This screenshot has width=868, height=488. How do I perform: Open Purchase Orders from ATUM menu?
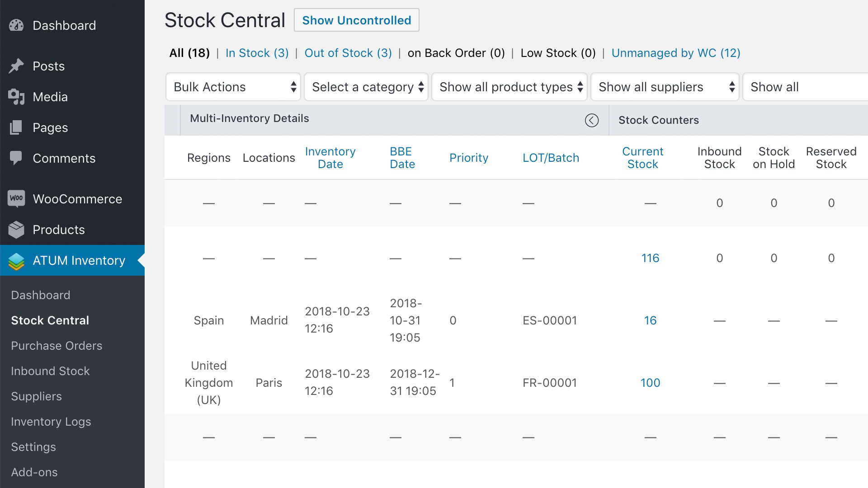(56, 346)
